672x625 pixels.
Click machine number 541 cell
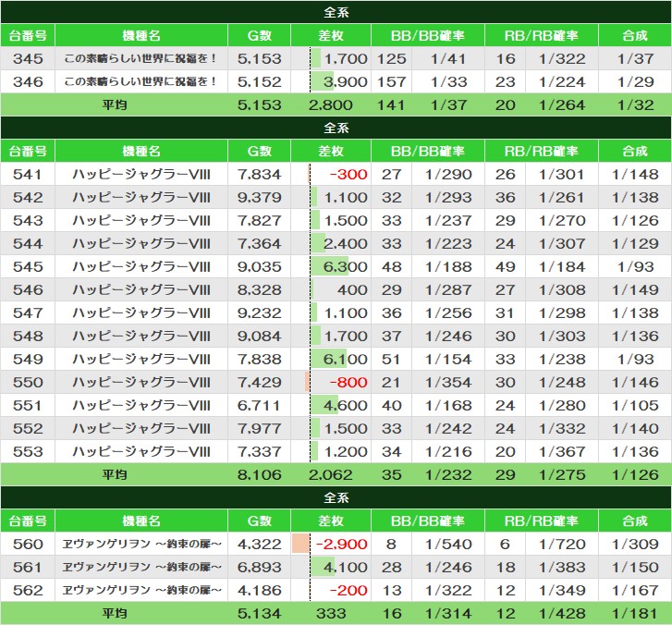(28, 174)
